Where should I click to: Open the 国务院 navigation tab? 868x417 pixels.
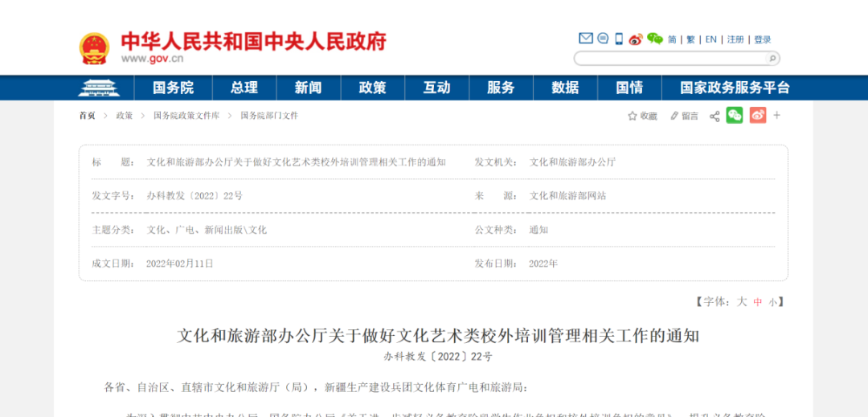(174, 88)
